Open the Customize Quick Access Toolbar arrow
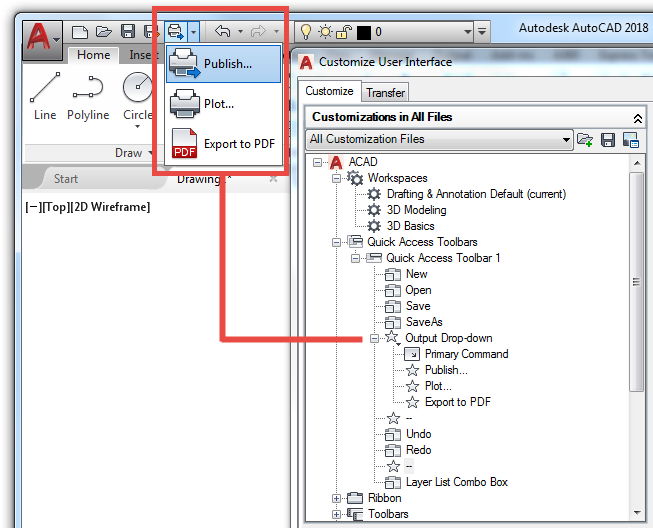Image resolution: width=653 pixels, height=528 pixels. (x=482, y=31)
